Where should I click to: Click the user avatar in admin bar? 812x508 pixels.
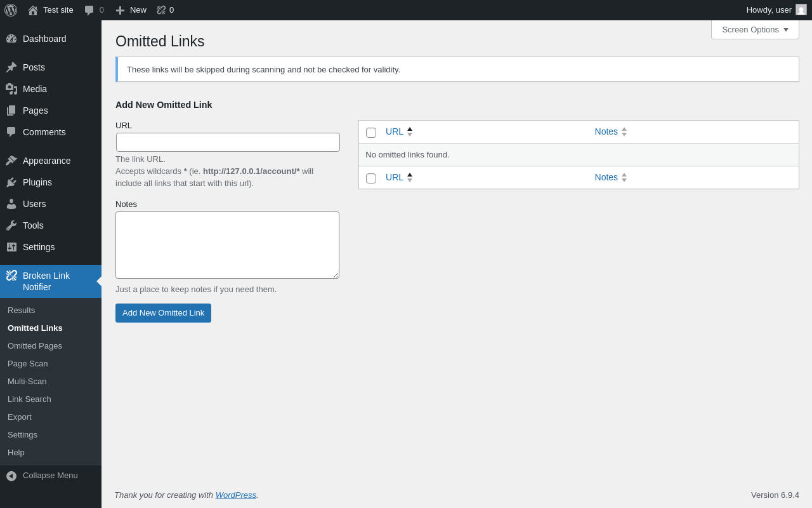801,10
